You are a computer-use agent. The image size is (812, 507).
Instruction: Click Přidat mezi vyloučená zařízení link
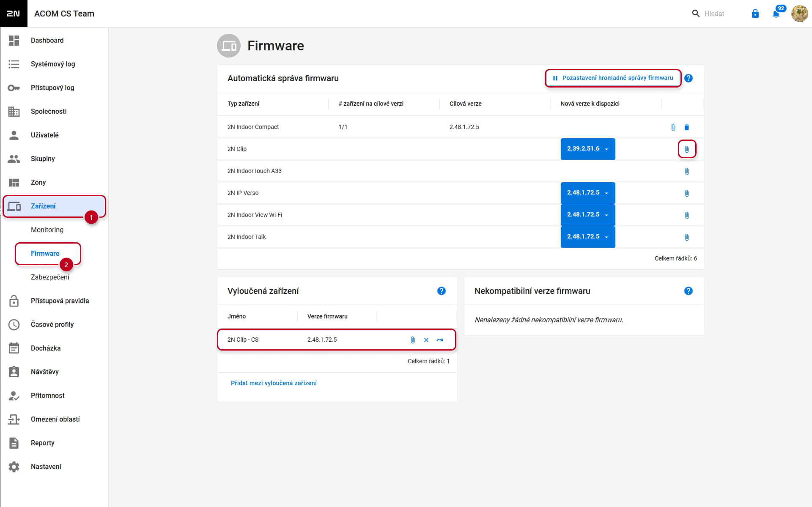[274, 383]
